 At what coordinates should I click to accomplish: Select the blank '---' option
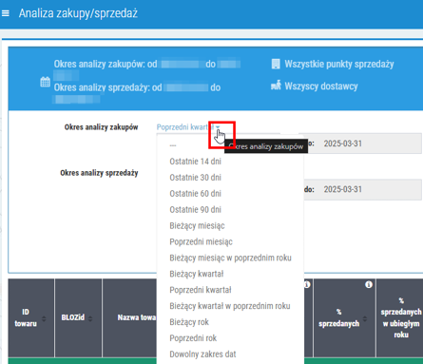[x=173, y=145]
